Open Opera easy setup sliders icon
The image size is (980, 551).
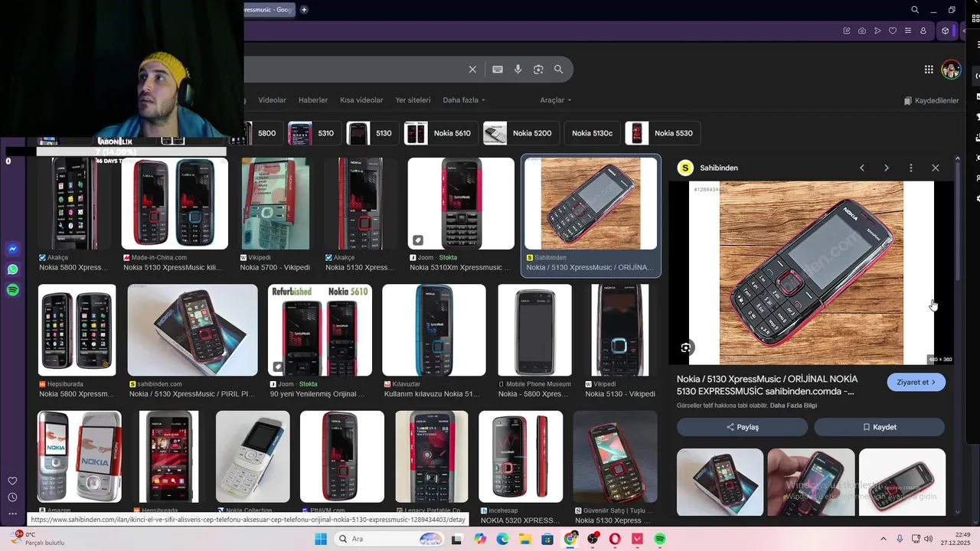click(908, 31)
